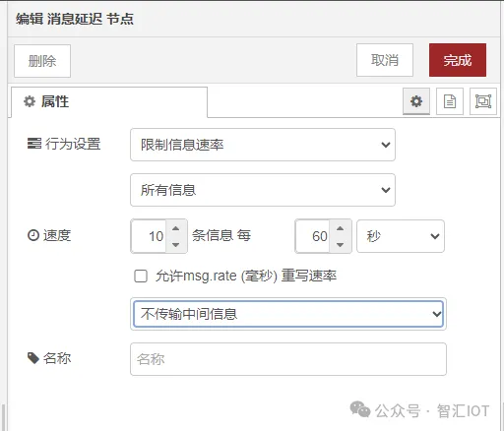This screenshot has height=431, width=504.
Task: Open node properties gear icon button
Action: click(416, 101)
